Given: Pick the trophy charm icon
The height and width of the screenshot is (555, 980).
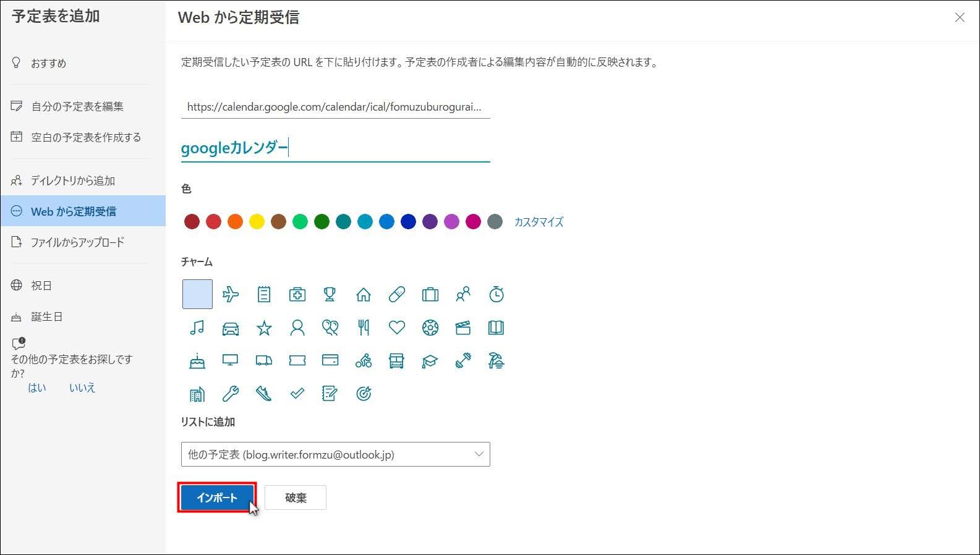Looking at the screenshot, I should [330, 294].
